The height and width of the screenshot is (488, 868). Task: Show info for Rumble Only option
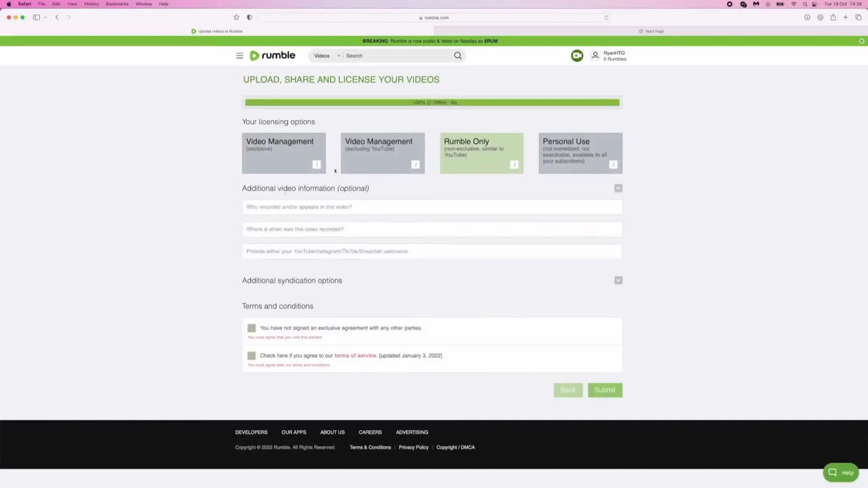(x=514, y=164)
